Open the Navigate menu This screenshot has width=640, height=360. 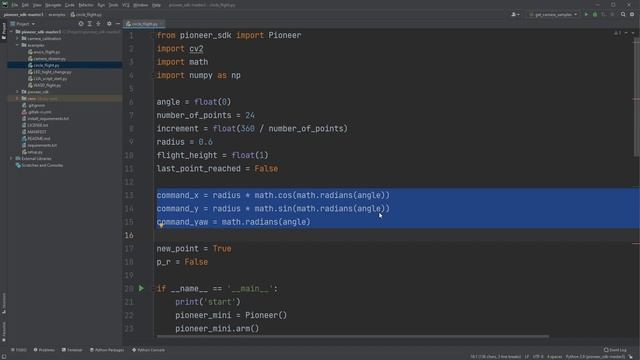point(53,5)
